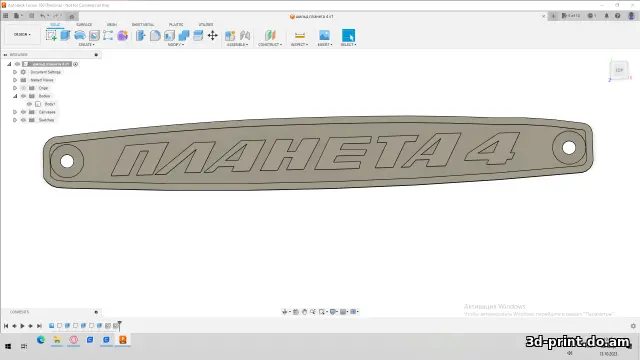640x360 pixels.
Task: Click the Insert image icon
Action: pyautogui.click(x=324, y=36)
